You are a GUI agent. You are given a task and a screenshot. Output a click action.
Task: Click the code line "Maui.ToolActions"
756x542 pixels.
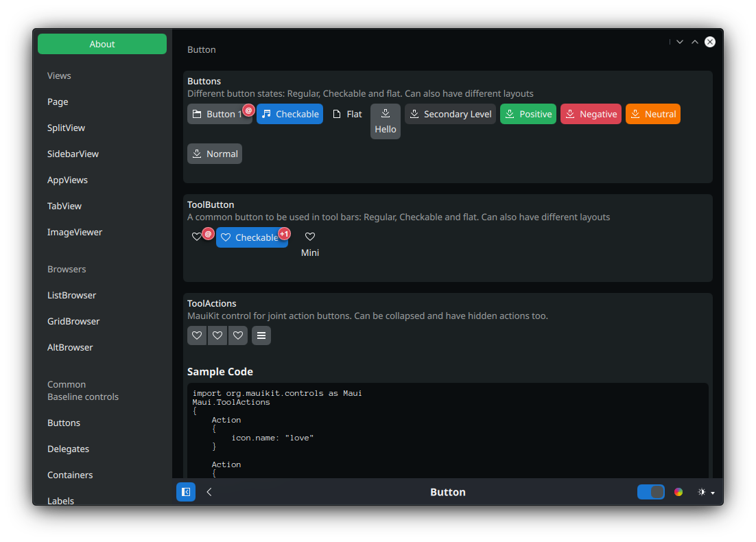(231, 402)
